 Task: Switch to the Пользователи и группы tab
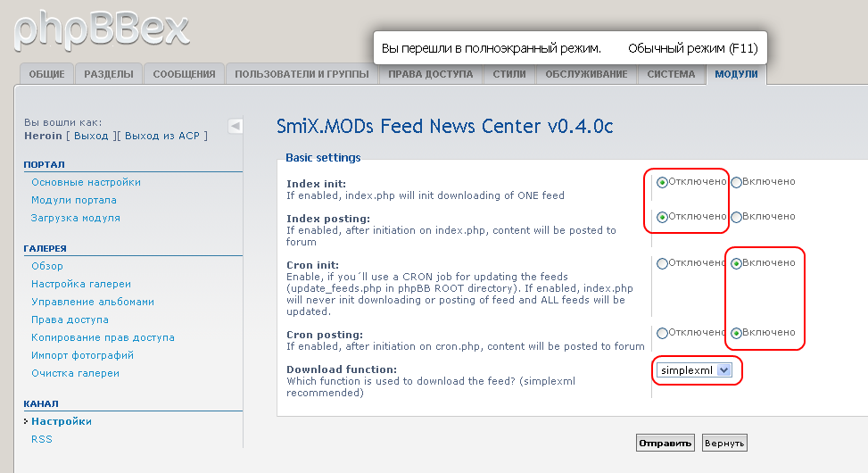click(x=302, y=74)
